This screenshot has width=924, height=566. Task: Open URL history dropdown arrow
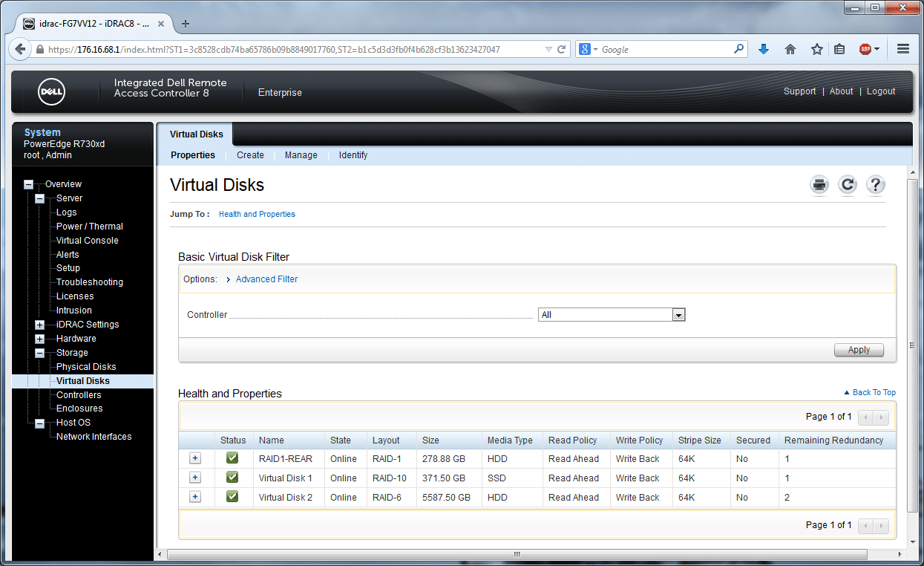(x=548, y=50)
